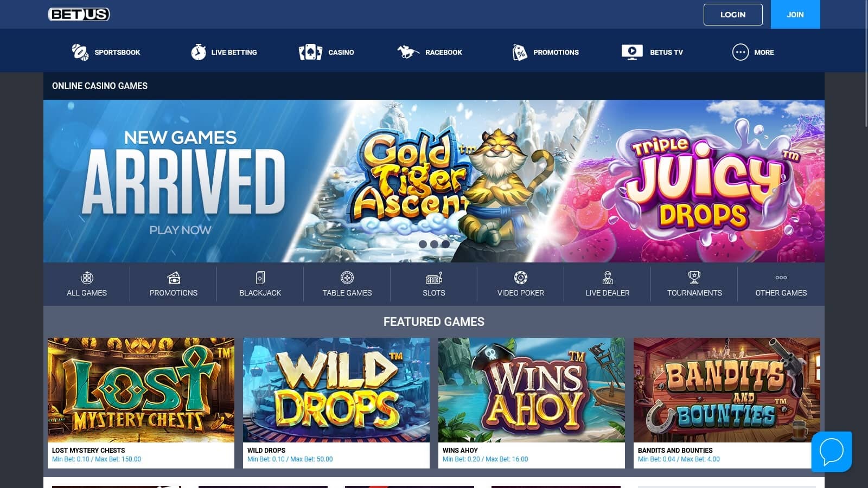This screenshot has height=488, width=868.
Task: Select the first banner carousel dot
Action: click(x=423, y=244)
